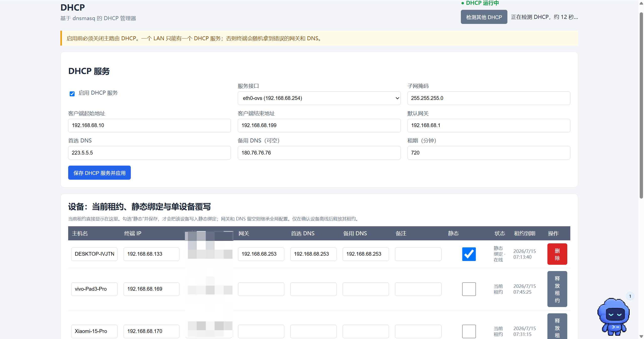Click lease expiry 2026/7/15 07:13:40

tap(525, 254)
